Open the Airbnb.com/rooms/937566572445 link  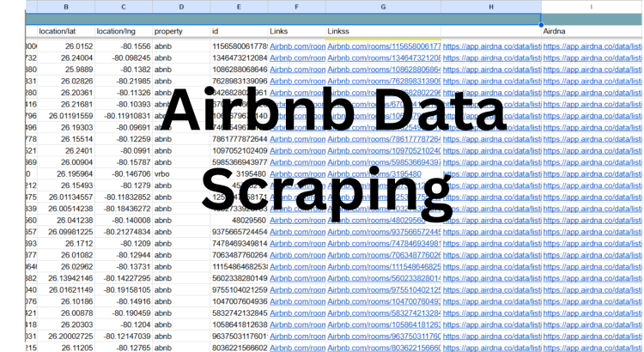(384, 232)
